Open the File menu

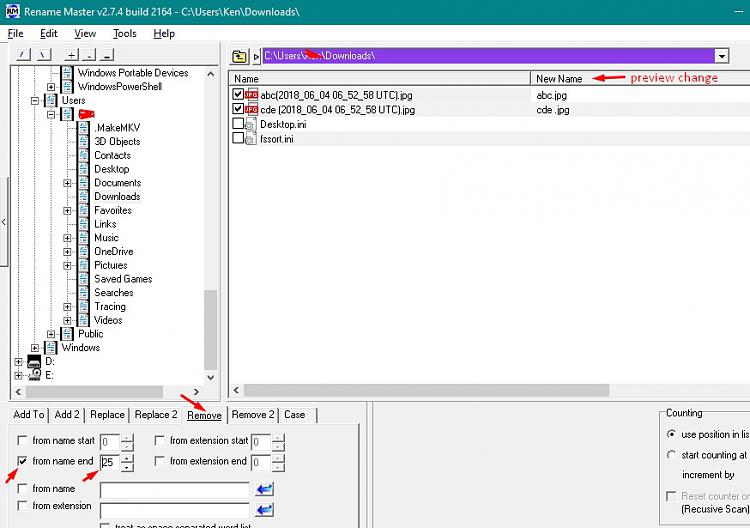point(15,33)
